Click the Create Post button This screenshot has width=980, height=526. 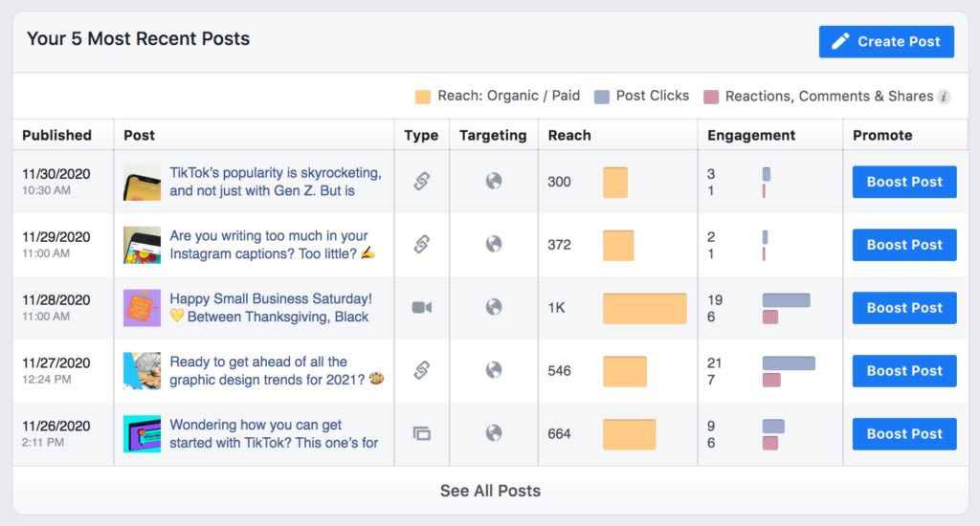[886, 42]
